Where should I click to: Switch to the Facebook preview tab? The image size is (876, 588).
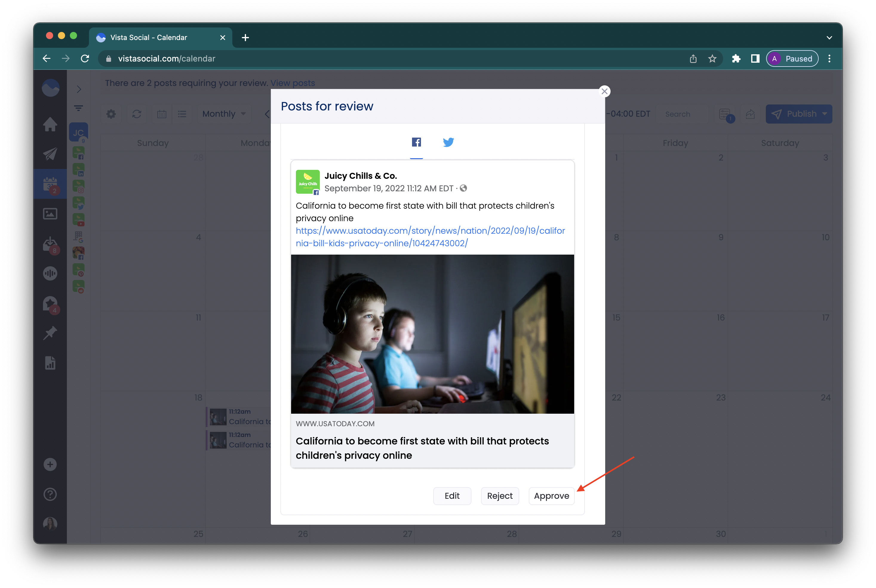coord(416,142)
